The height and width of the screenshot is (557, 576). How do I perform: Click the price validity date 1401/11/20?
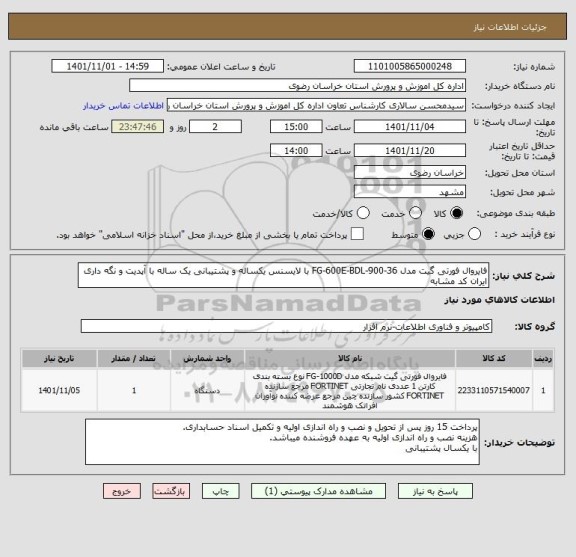tap(410, 150)
